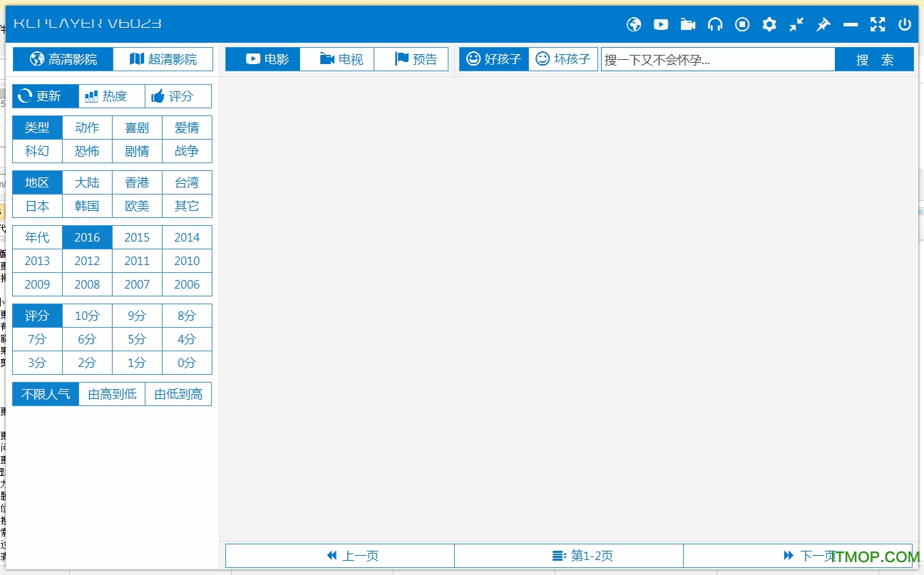Switch to 超清影院 tab
This screenshot has height=575, width=924.
tap(163, 59)
